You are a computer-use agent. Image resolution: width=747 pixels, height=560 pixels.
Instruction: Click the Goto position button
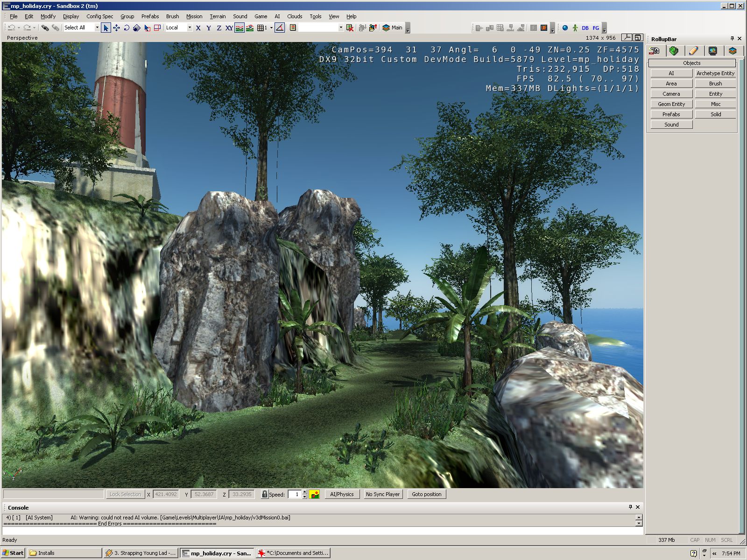click(427, 494)
